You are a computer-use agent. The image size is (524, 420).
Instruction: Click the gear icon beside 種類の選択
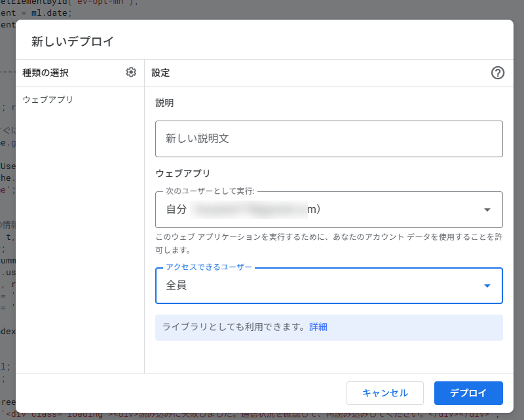131,72
